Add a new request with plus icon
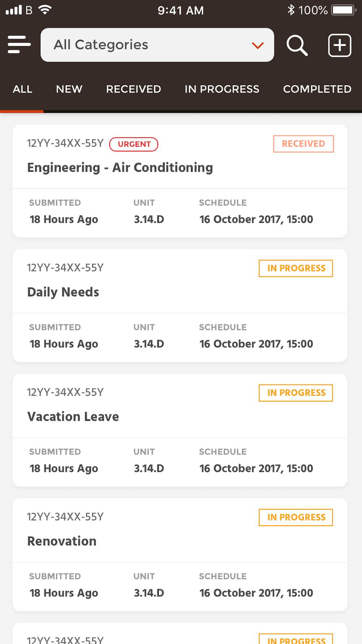This screenshot has width=362, height=644. [340, 45]
